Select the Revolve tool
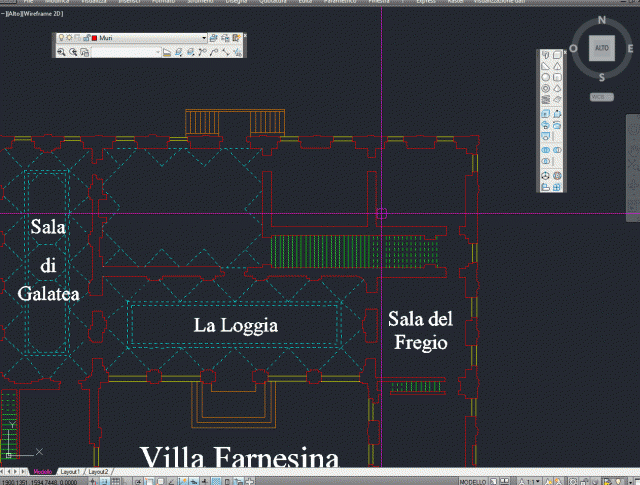The image size is (640, 485). tap(557, 125)
